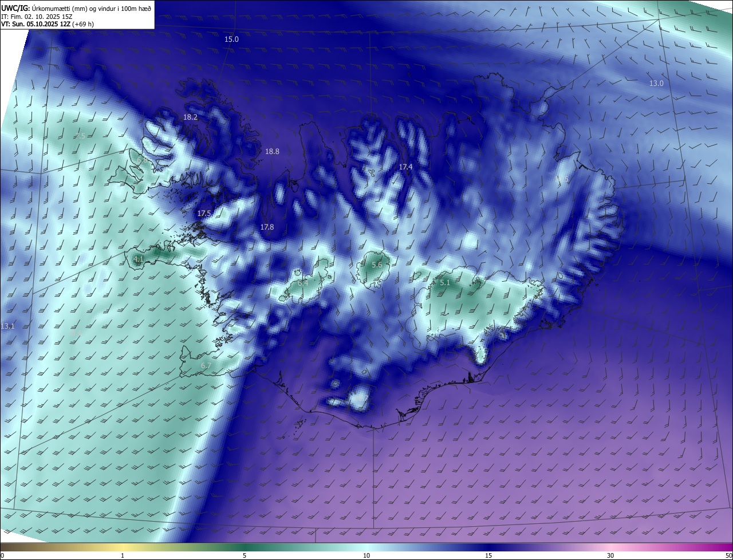This screenshot has width=733, height=560.
Task: Click the 50 tick on color scale
Action: (x=728, y=555)
